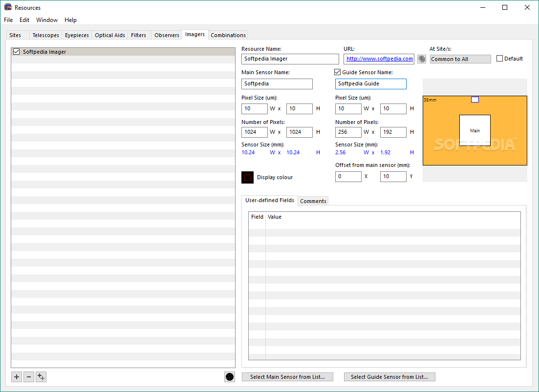
Task: Open the Edit menu
Action: point(24,20)
